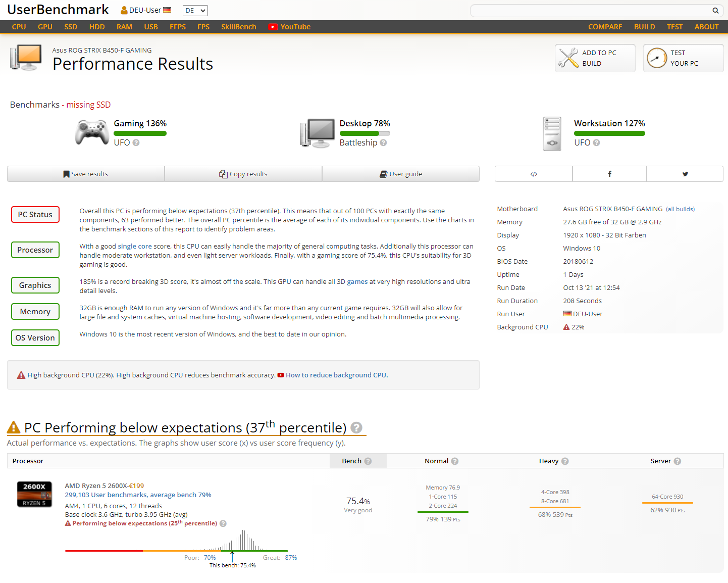This screenshot has width=728, height=583.
Task: Open the USB menu
Action: pyautogui.click(x=151, y=27)
